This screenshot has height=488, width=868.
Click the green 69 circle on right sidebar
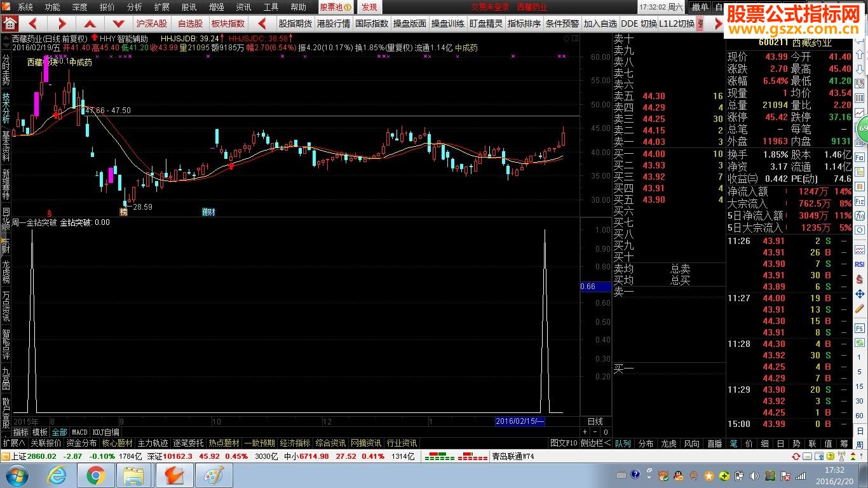tap(862, 129)
